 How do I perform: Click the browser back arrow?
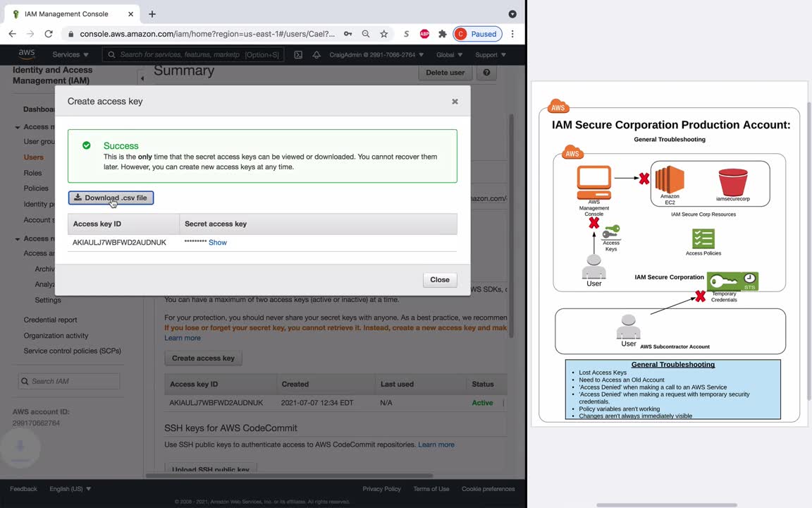(x=13, y=34)
